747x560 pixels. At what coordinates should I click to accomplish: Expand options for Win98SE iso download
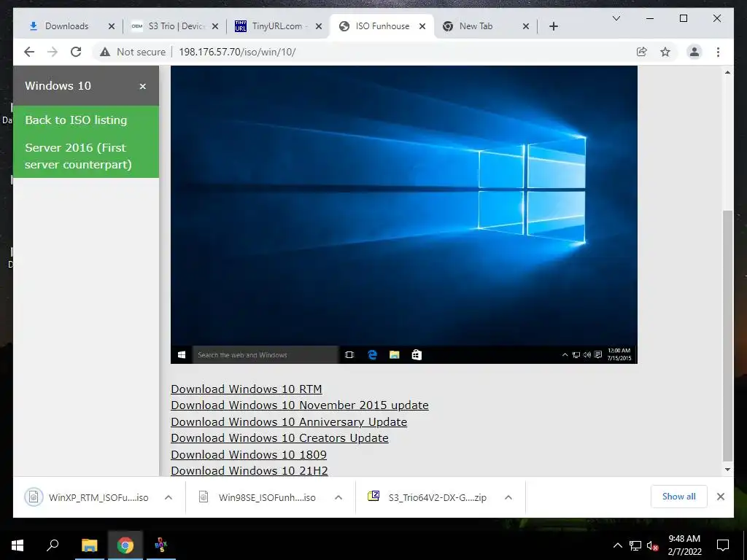point(338,497)
